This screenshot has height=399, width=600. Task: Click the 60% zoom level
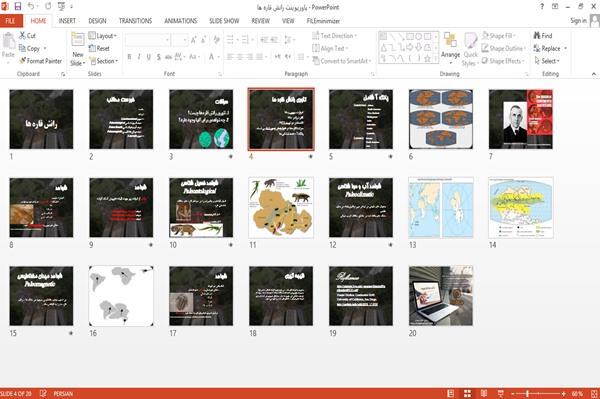pyautogui.click(x=577, y=393)
